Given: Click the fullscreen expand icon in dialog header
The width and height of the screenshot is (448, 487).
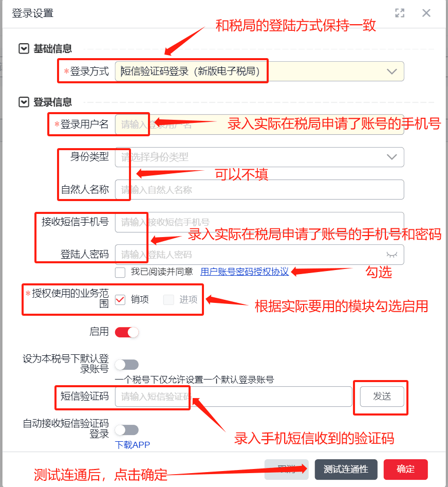Looking at the screenshot, I should (400, 13).
